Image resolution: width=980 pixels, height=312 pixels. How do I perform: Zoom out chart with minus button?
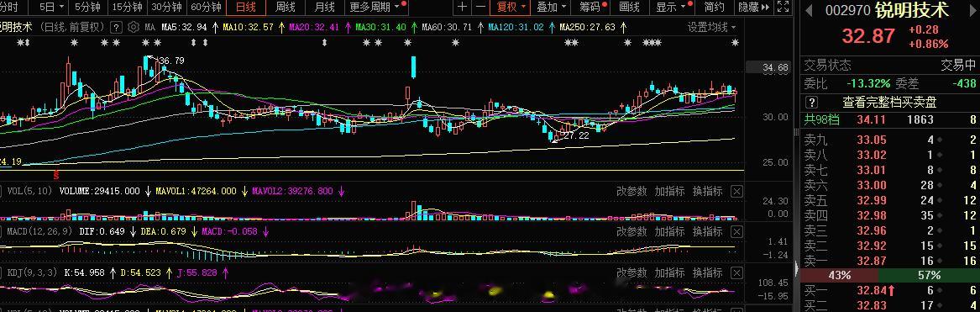pyautogui.click(x=480, y=7)
